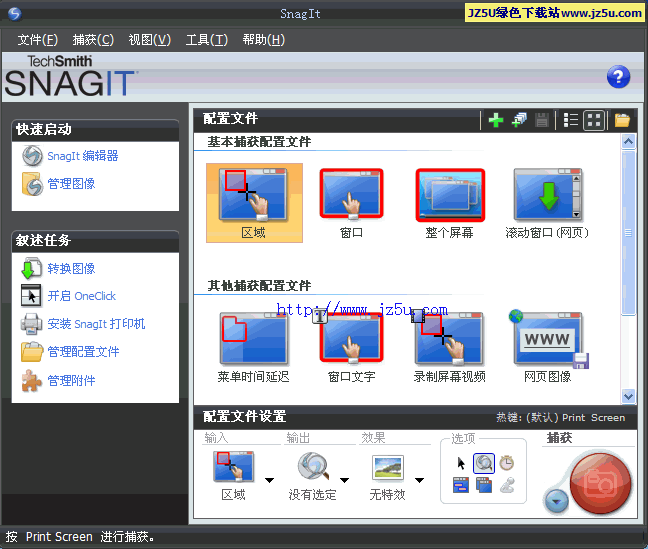The image size is (648, 549).
Task: Open the 文件(F) menu
Action: [38, 40]
